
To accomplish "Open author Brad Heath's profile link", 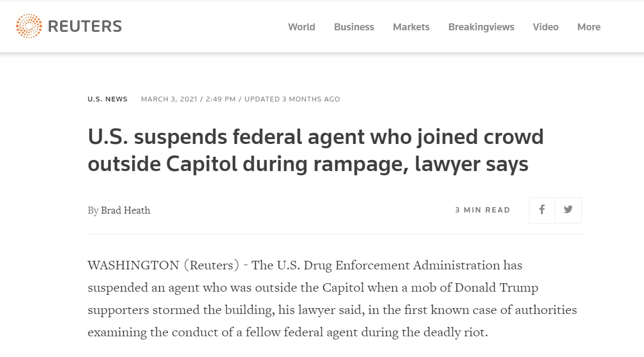I will click(125, 210).
